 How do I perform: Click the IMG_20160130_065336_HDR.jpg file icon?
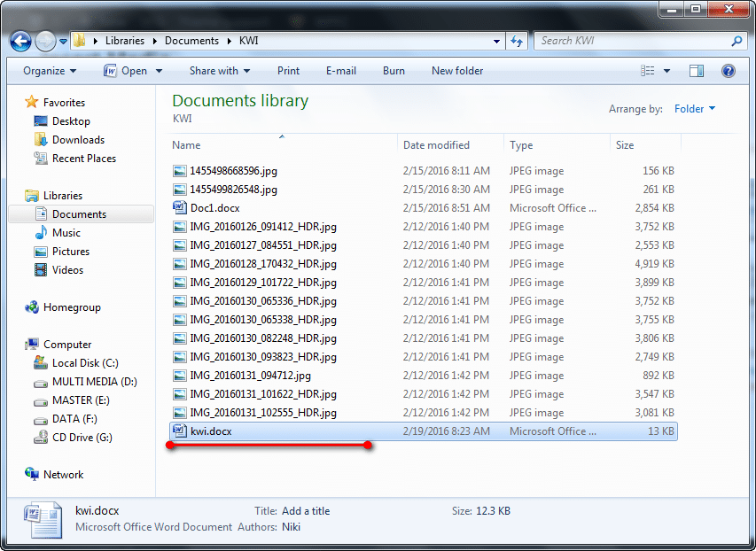coord(180,301)
